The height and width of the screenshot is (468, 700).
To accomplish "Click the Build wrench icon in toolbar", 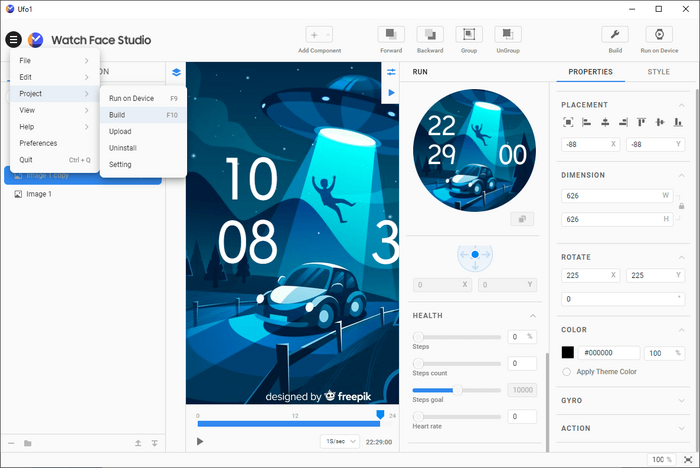I will 615,35.
